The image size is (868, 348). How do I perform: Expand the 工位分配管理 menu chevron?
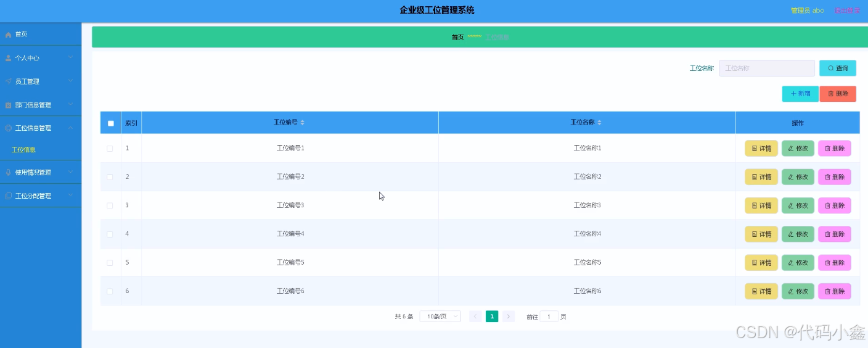70,195
